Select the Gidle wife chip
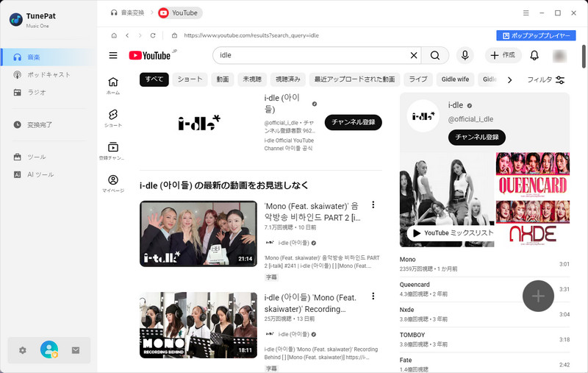588x373 pixels. tap(455, 79)
